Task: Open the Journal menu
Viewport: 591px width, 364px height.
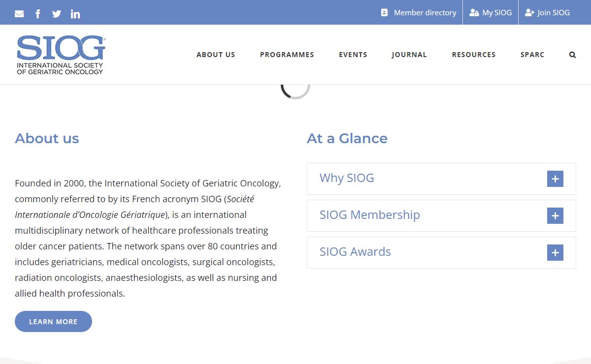Action: [x=409, y=55]
